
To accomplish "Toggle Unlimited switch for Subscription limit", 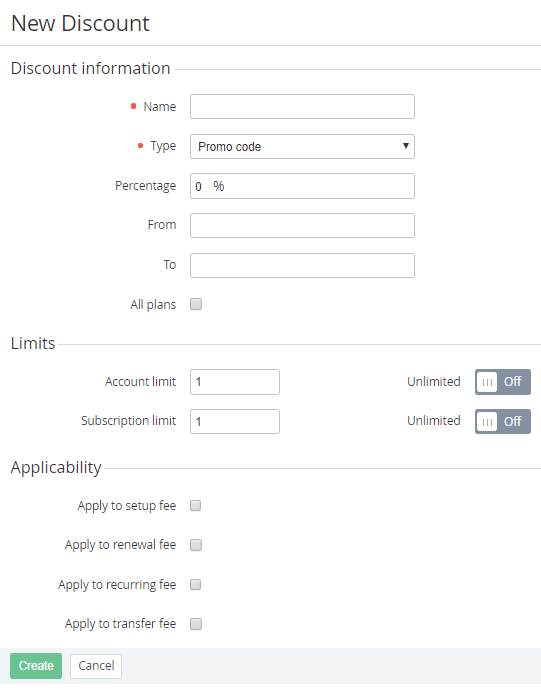I will (502, 422).
